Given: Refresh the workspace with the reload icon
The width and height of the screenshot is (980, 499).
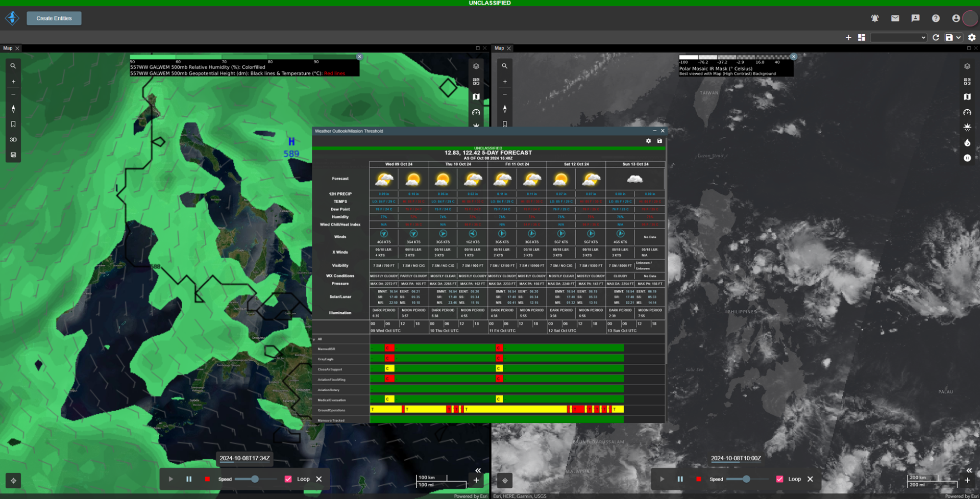Looking at the screenshot, I should [936, 37].
